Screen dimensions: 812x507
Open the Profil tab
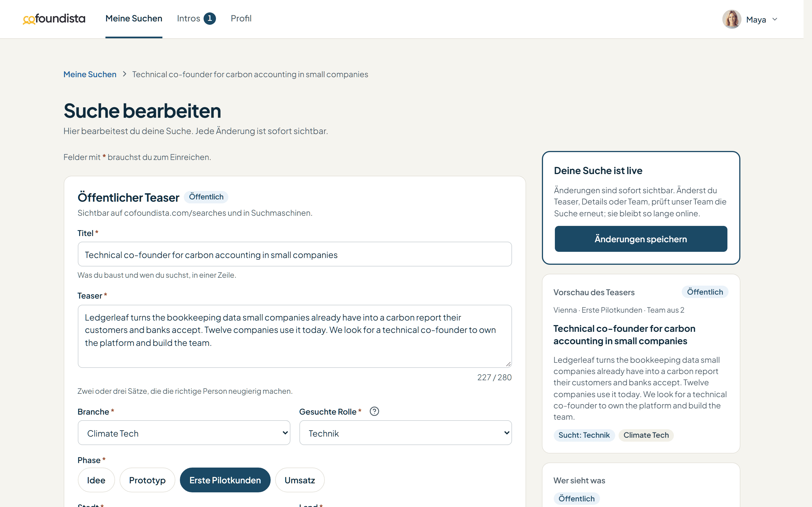241,18
